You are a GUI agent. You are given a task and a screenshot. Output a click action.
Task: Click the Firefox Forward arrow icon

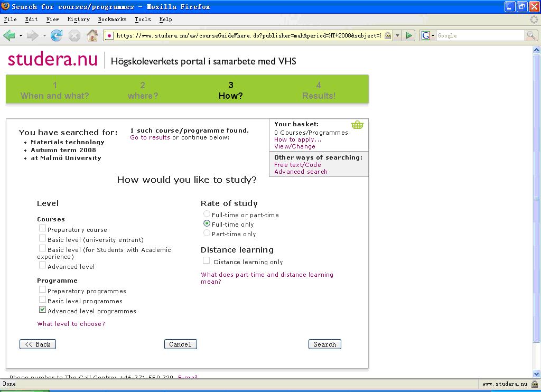32,35
